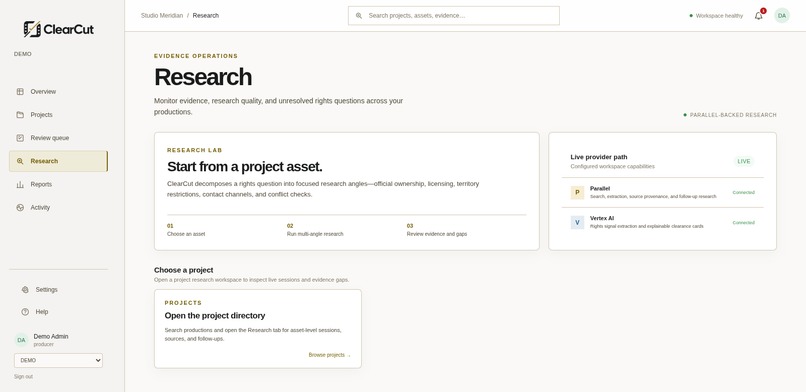Screen dimensions: 806x392
Task: Select the Research sidebar item
Action: [59, 161]
